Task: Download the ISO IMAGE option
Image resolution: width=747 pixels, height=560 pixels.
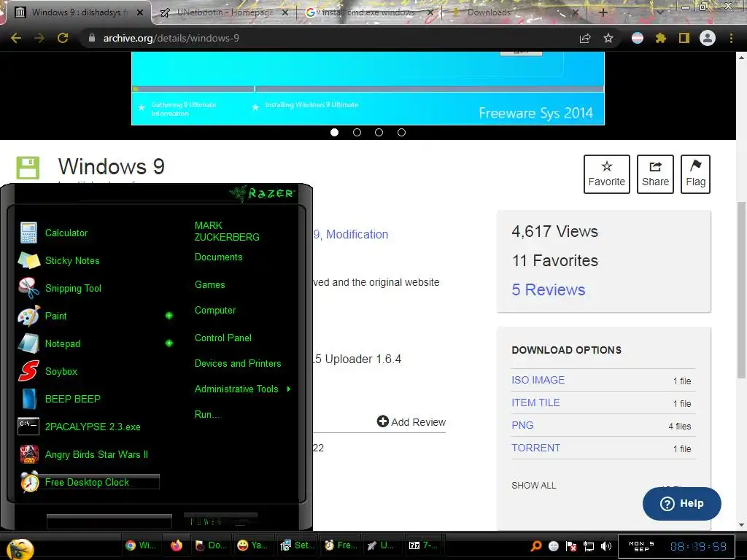Action: (538, 380)
